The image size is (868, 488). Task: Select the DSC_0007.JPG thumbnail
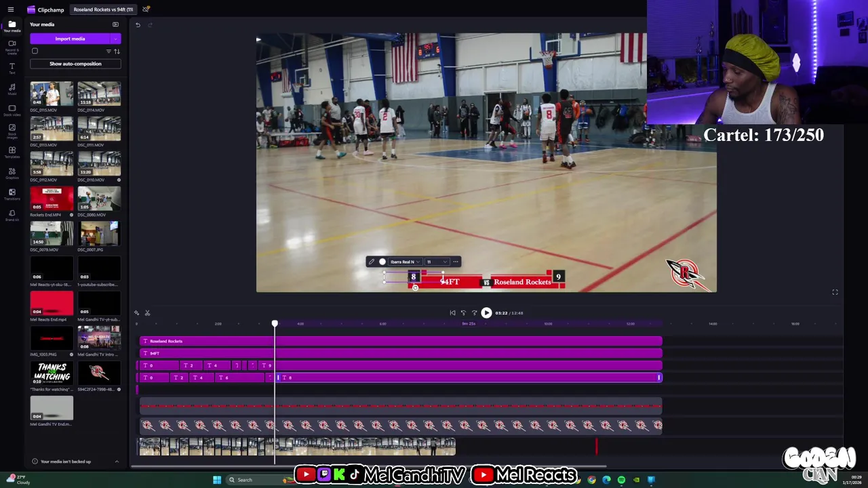[99, 234]
